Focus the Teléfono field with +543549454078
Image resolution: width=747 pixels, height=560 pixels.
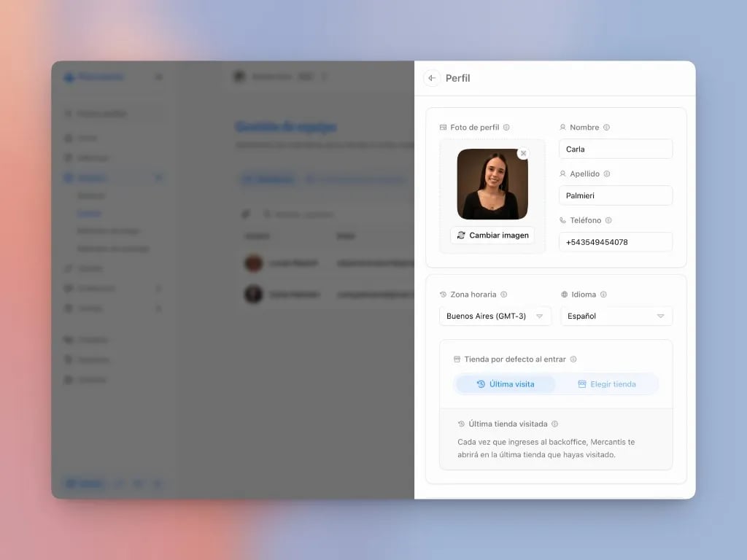(616, 242)
